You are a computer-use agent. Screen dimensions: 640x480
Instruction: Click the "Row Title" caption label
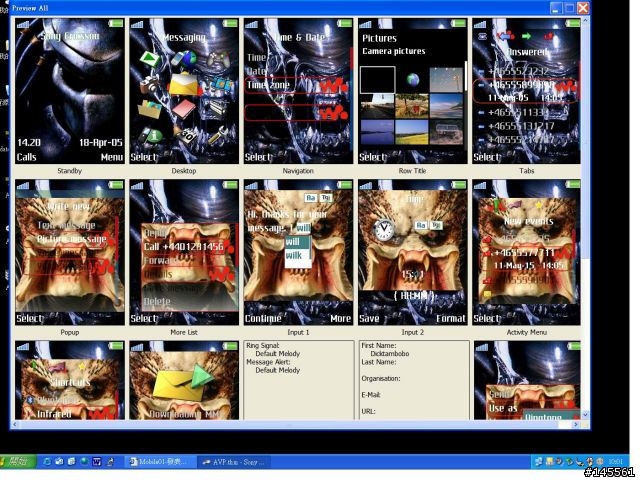(x=412, y=171)
